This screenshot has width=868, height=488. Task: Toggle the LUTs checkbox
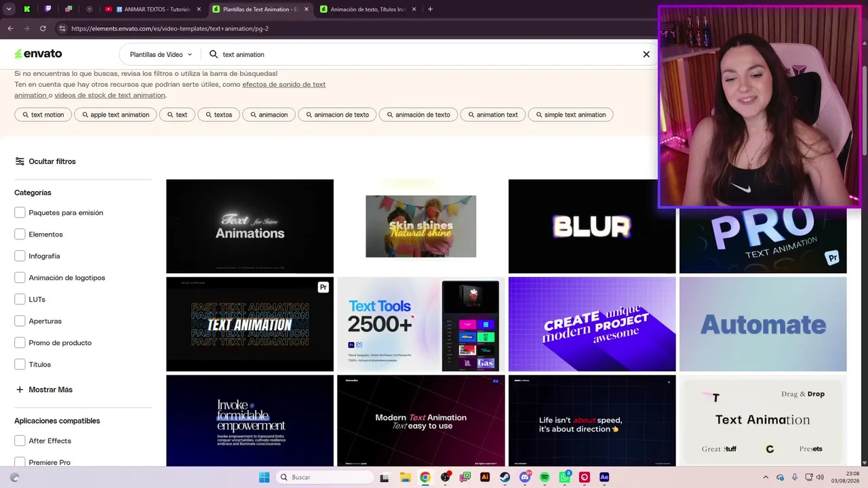click(x=20, y=300)
